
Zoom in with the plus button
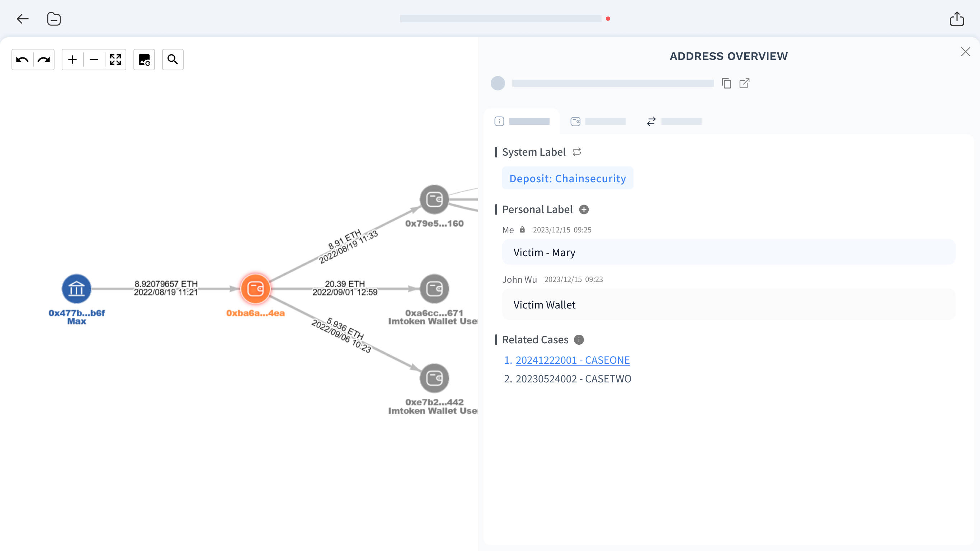tap(72, 60)
